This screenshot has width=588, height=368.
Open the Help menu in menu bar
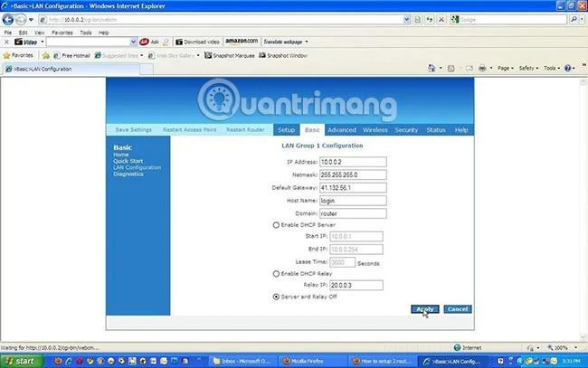pyautogui.click(x=103, y=33)
